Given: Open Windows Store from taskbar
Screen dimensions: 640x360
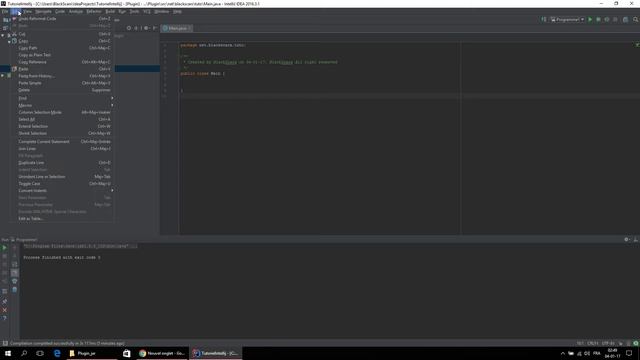Looking at the screenshot, I should 127,353.
